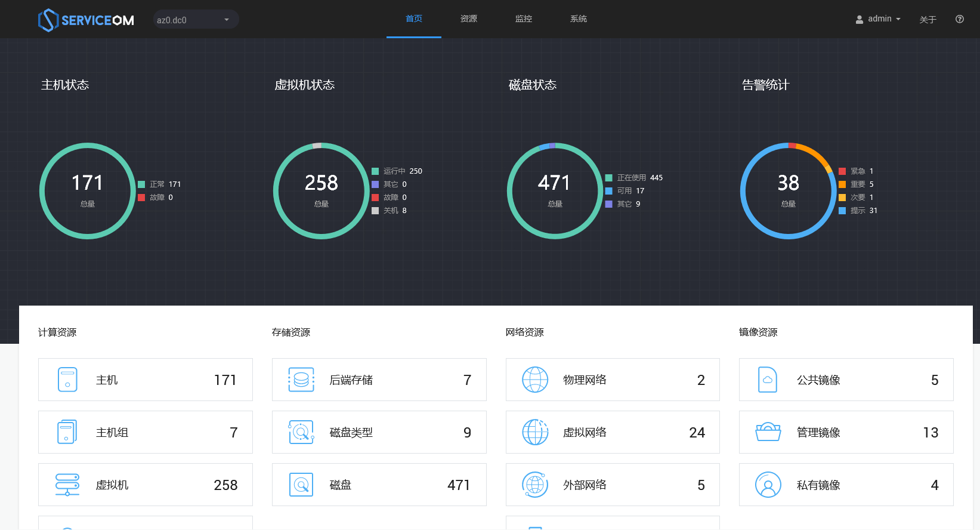
Task: Click the 运行中 250 legend text
Action: point(403,171)
